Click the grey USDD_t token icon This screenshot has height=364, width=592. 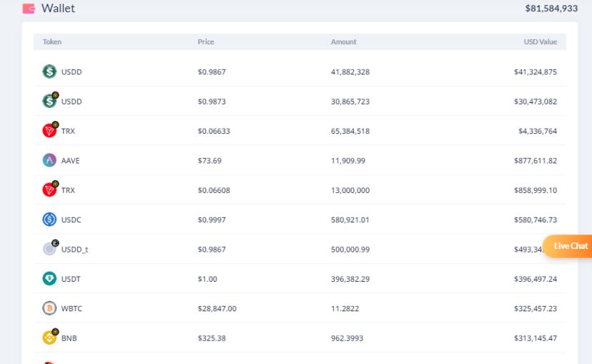point(49,249)
